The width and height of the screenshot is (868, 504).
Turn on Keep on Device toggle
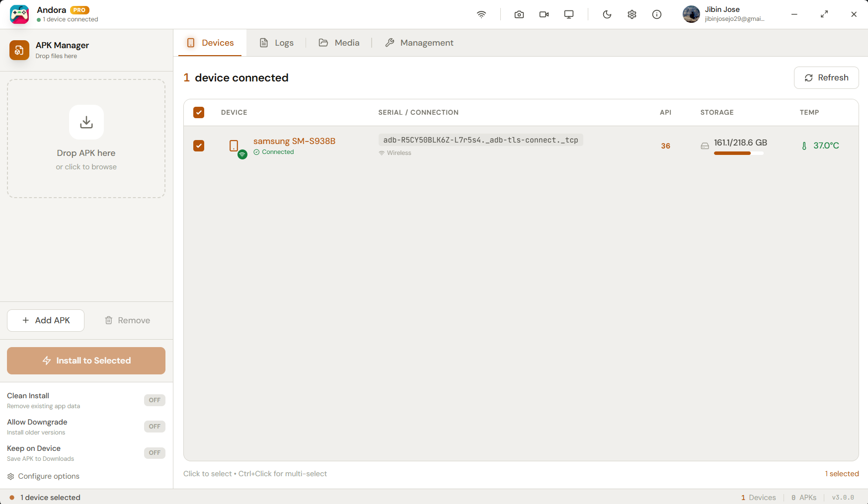(155, 453)
